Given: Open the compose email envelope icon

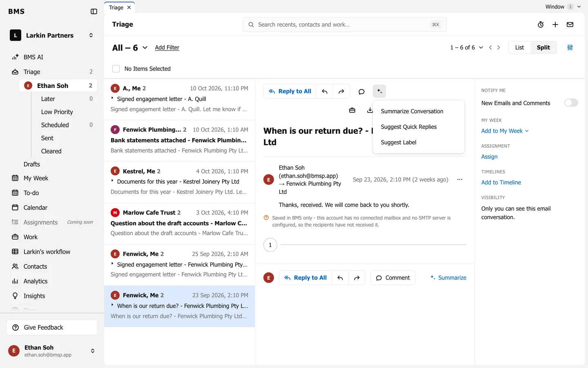Looking at the screenshot, I should point(570,25).
